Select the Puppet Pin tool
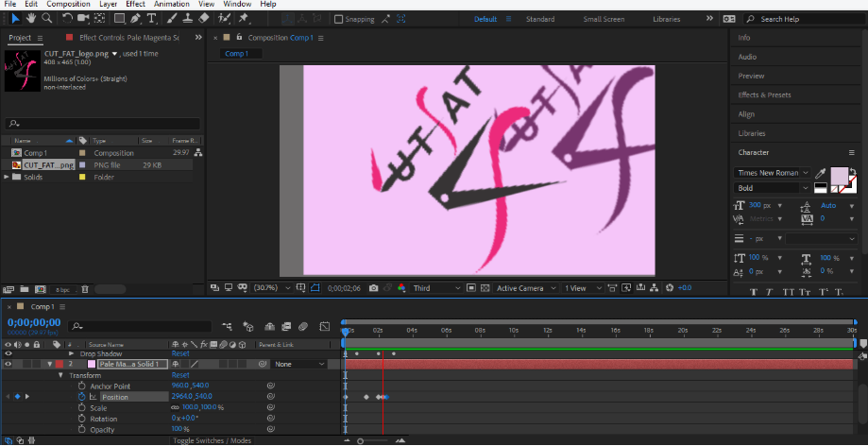 coord(243,18)
